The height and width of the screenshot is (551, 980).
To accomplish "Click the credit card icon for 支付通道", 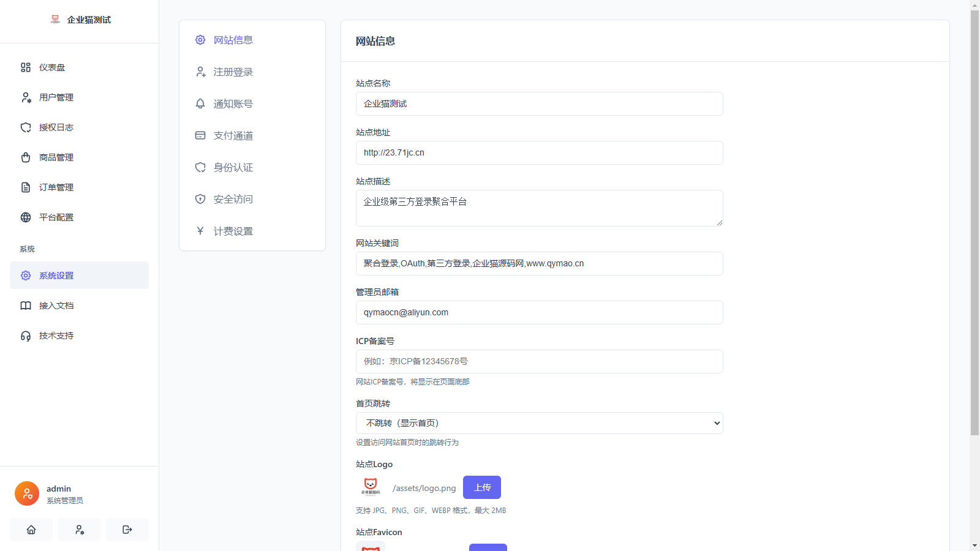I will coord(200,135).
